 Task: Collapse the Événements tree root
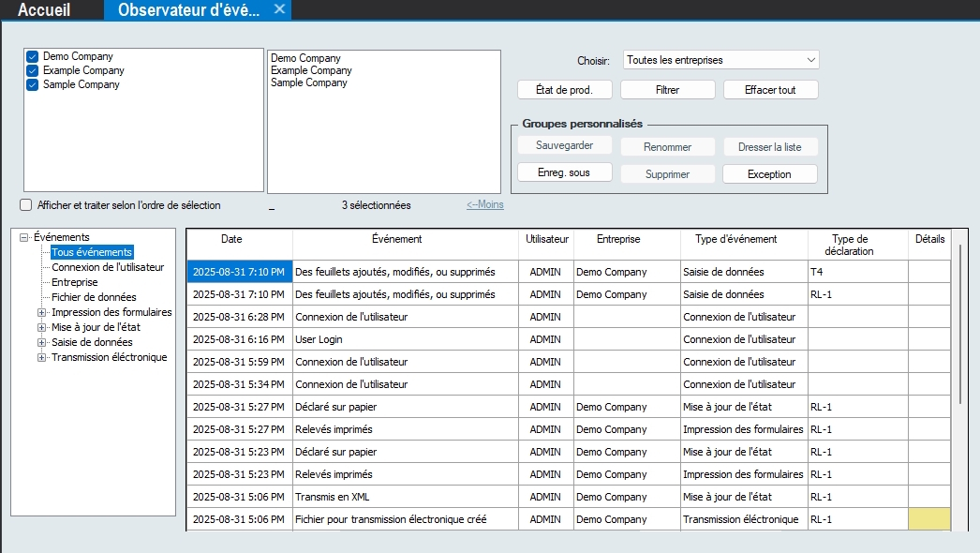(x=24, y=238)
